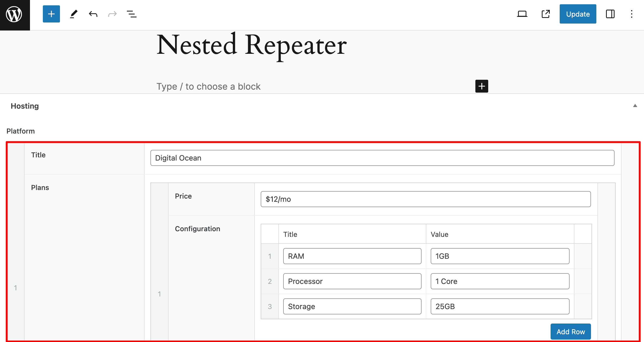This screenshot has width=644, height=342.
Task: Open the desktop preview options
Action: pos(522,14)
